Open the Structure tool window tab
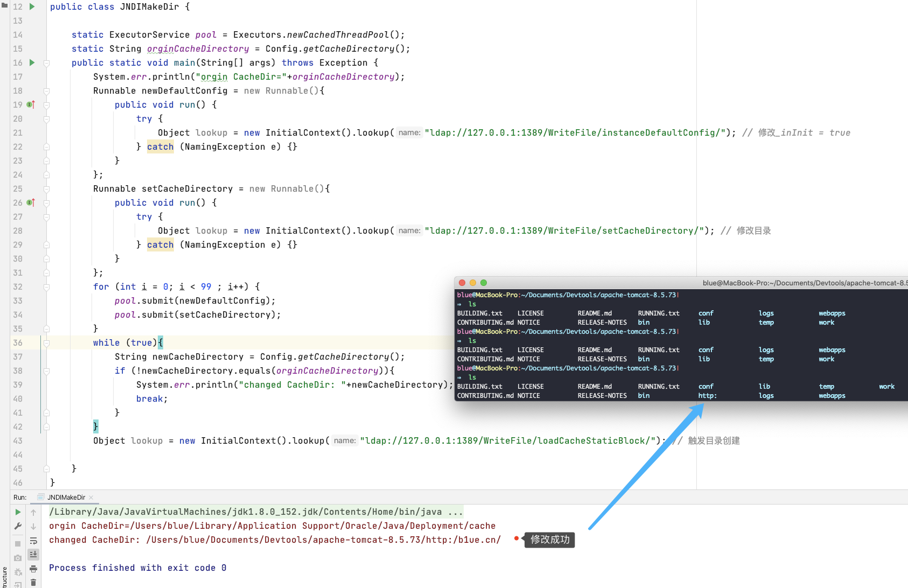Screen dimensions: 908x588 pos(4,577)
